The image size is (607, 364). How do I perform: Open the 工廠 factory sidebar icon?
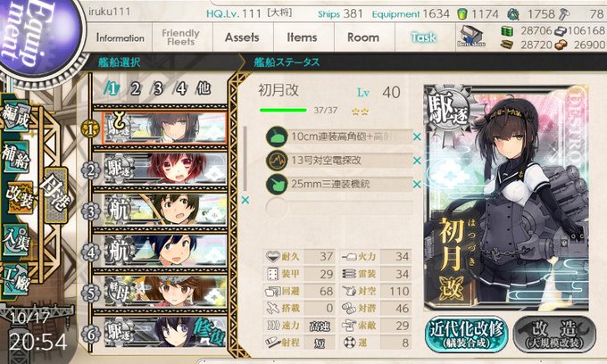point(15,279)
